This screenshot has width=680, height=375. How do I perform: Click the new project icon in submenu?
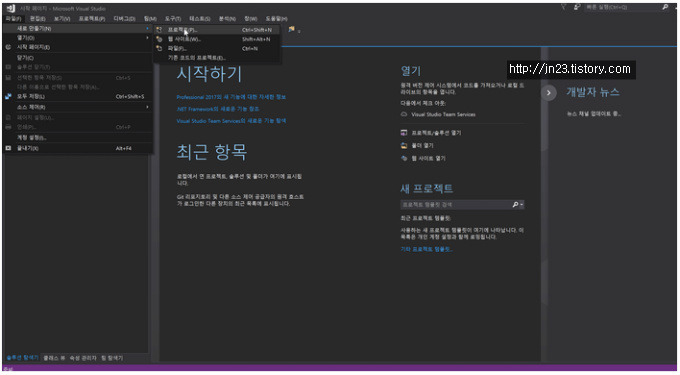(159, 30)
